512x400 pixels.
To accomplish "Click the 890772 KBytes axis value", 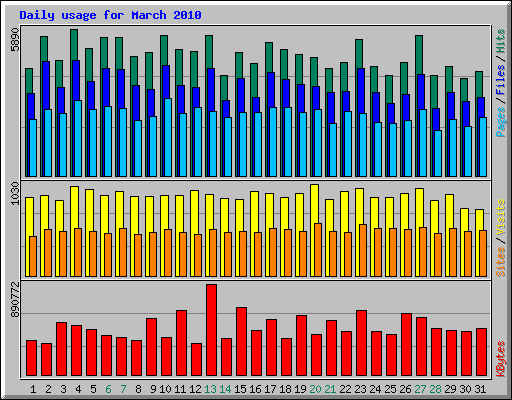I will [15, 300].
